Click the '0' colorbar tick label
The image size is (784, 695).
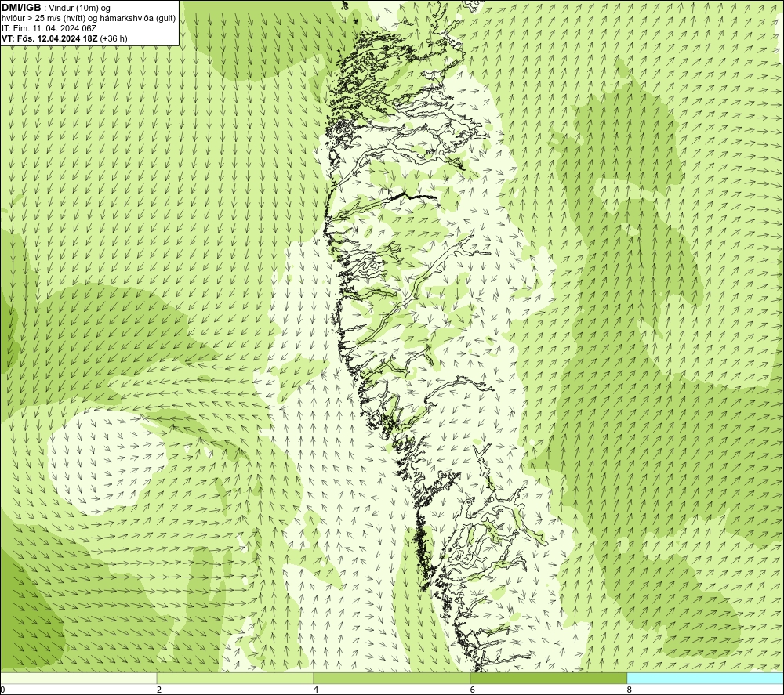(x=2, y=690)
